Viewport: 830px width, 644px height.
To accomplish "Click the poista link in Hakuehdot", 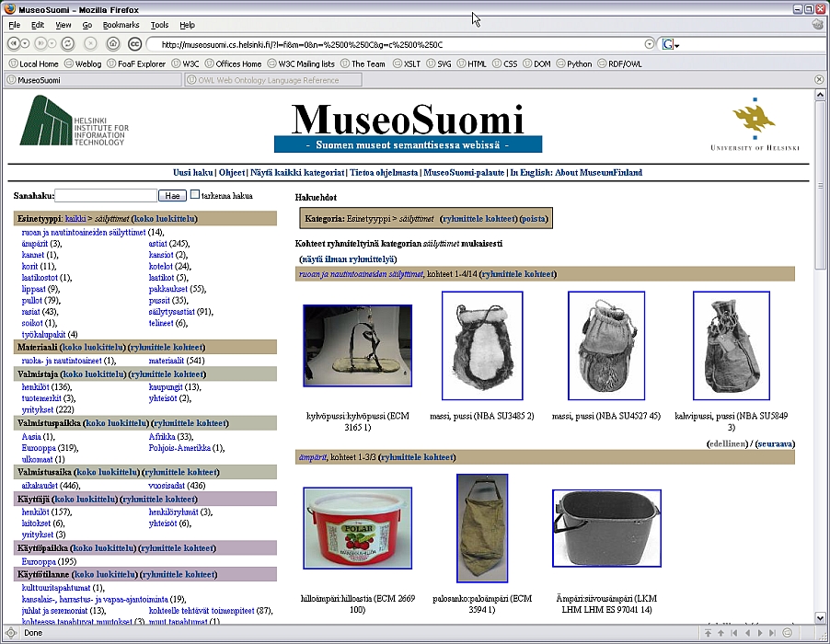I will tap(534, 219).
